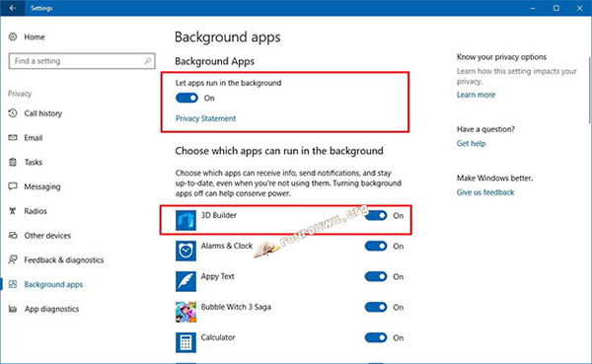The height and width of the screenshot is (364, 592).
Task: Click the Call history clock icon
Action: tap(13, 112)
